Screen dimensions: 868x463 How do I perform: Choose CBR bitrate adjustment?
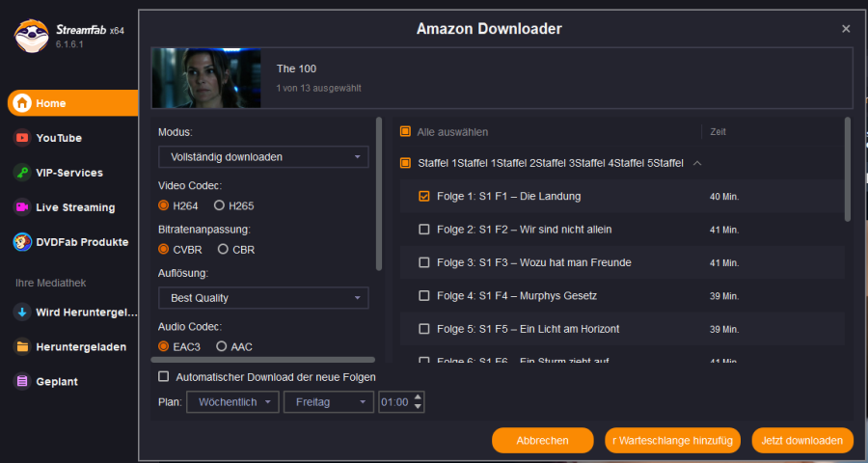223,249
